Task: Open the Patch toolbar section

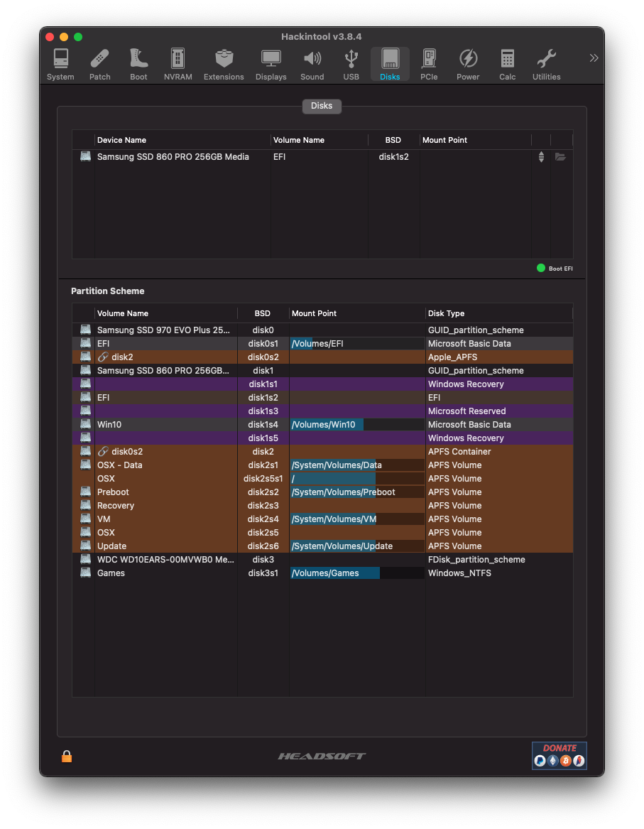Action: pyautogui.click(x=99, y=65)
